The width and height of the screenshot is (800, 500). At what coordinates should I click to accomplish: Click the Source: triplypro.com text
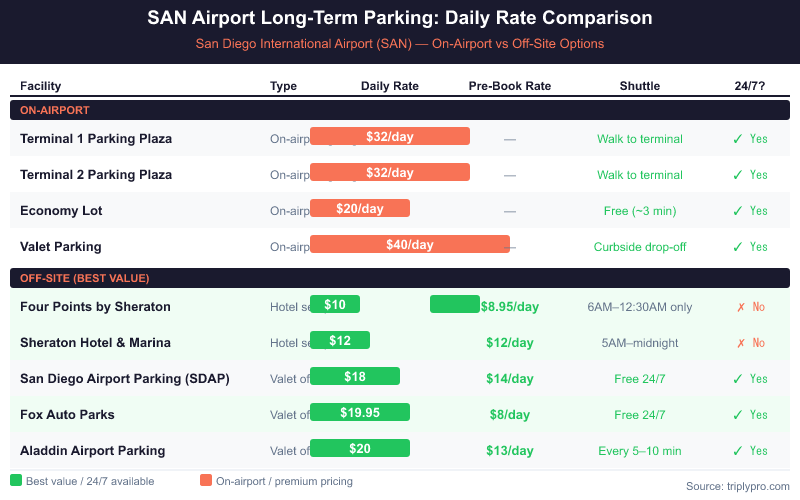point(737,486)
